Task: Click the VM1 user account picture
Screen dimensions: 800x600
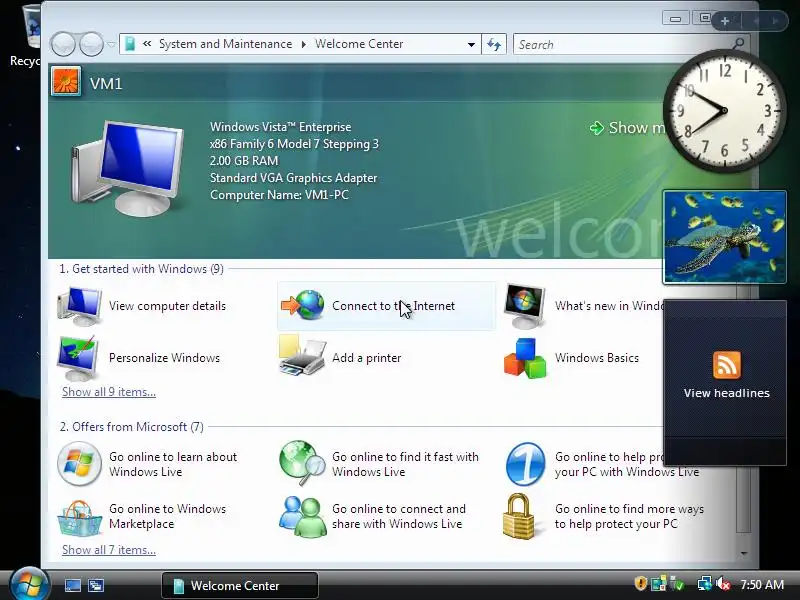Action: coord(66,82)
